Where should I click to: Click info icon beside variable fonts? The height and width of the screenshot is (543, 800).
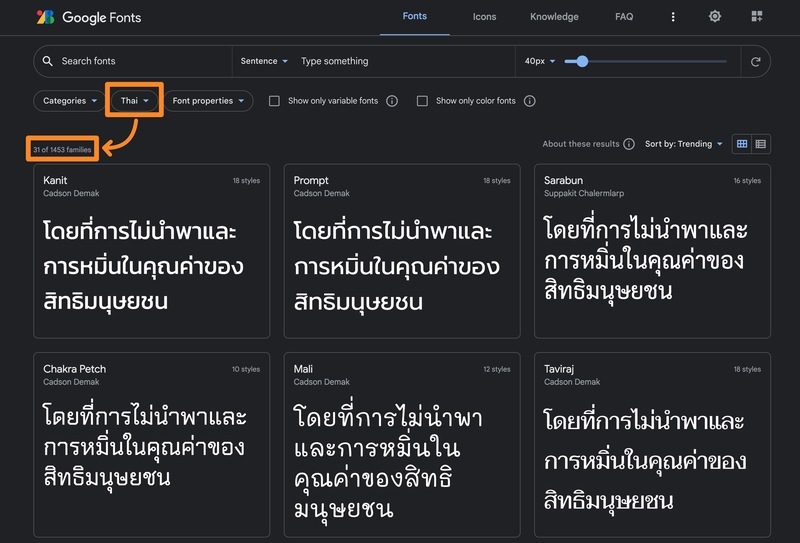392,101
